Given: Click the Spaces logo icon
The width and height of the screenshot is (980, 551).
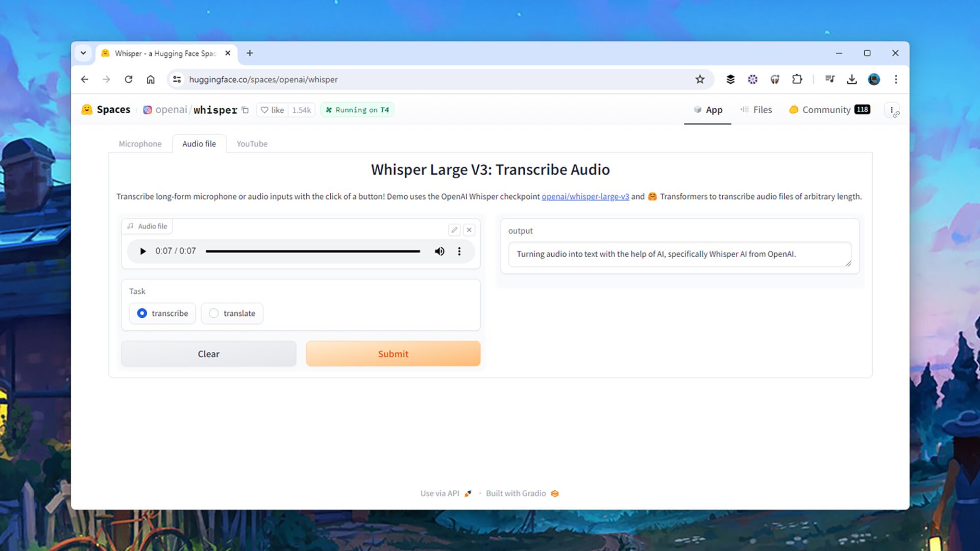Looking at the screenshot, I should point(87,110).
